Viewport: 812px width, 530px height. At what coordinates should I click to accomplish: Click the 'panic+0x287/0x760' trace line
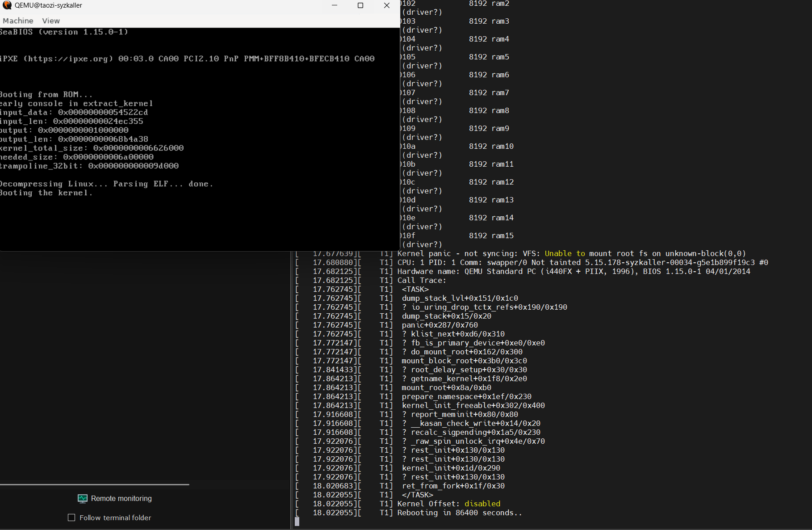tap(440, 325)
